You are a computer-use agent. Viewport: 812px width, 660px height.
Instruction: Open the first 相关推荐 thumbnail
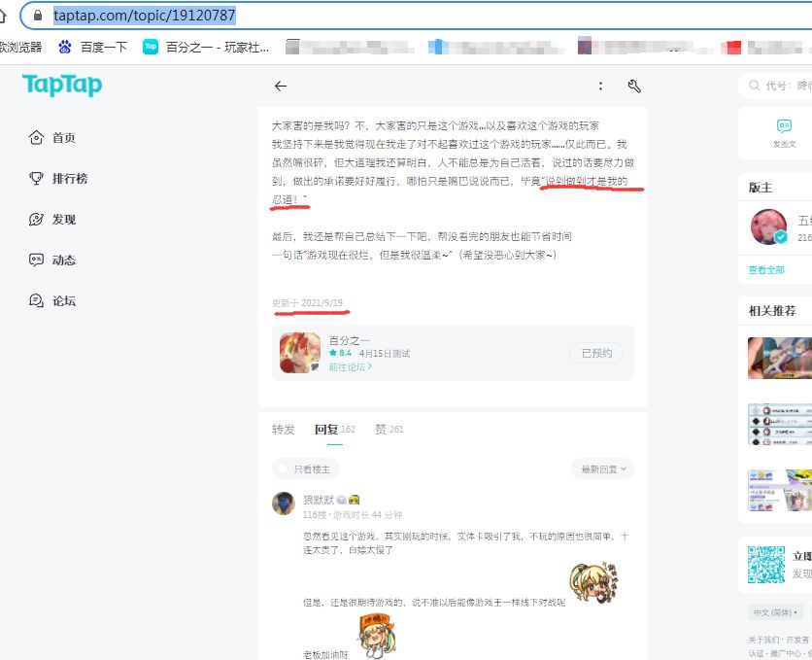780,358
